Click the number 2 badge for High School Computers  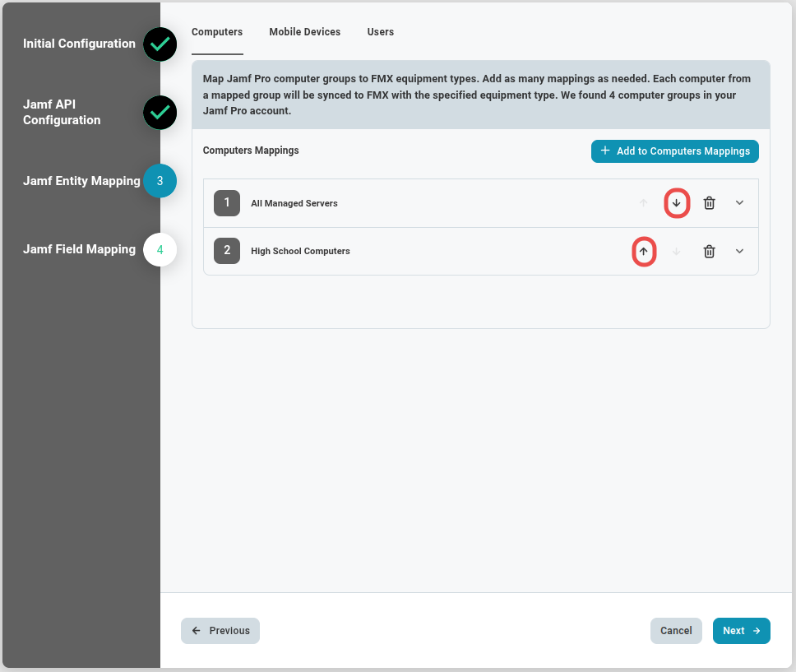click(x=227, y=251)
